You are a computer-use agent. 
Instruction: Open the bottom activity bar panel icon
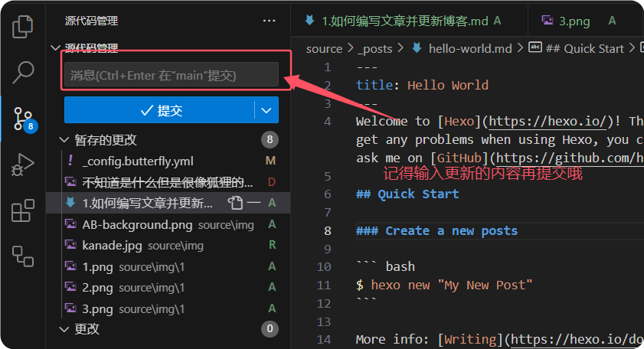coord(22,256)
